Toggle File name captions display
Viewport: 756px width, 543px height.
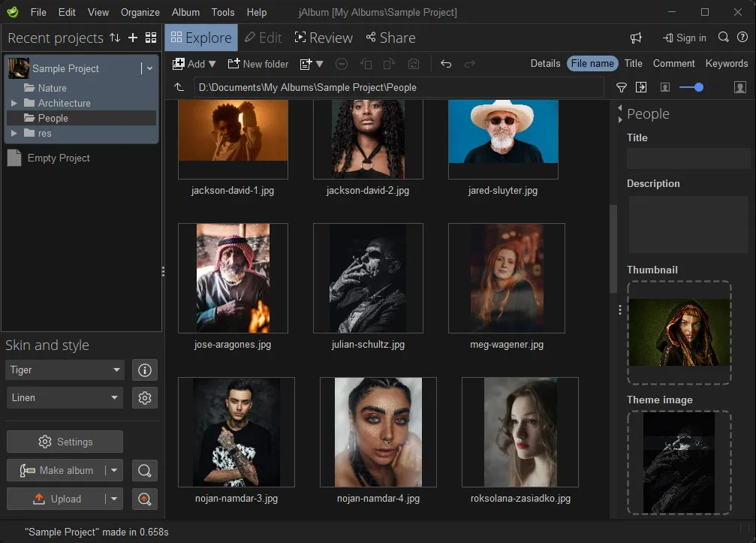coord(592,64)
